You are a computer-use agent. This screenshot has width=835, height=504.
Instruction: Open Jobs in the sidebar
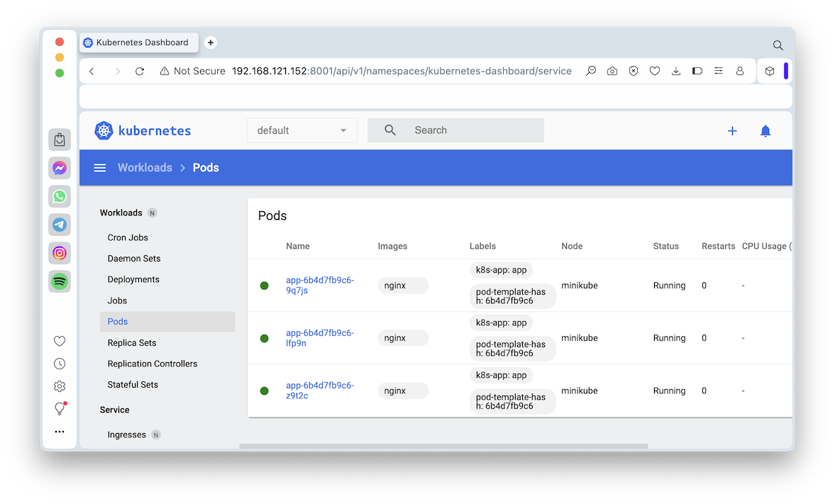(x=117, y=301)
